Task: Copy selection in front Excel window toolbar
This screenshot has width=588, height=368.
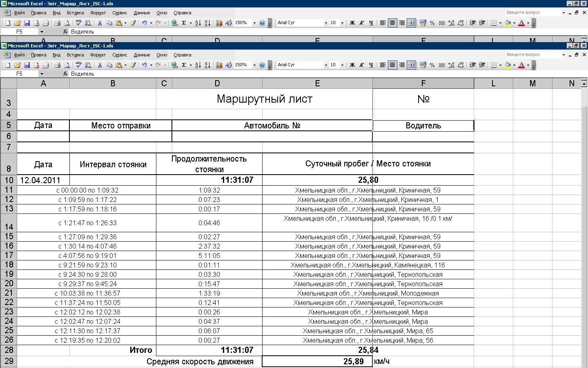Action: click(109, 65)
